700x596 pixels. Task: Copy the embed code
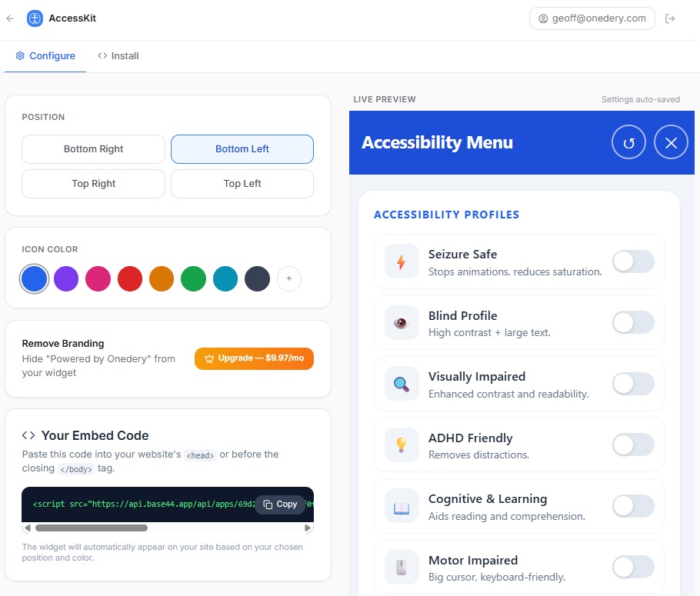click(280, 504)
